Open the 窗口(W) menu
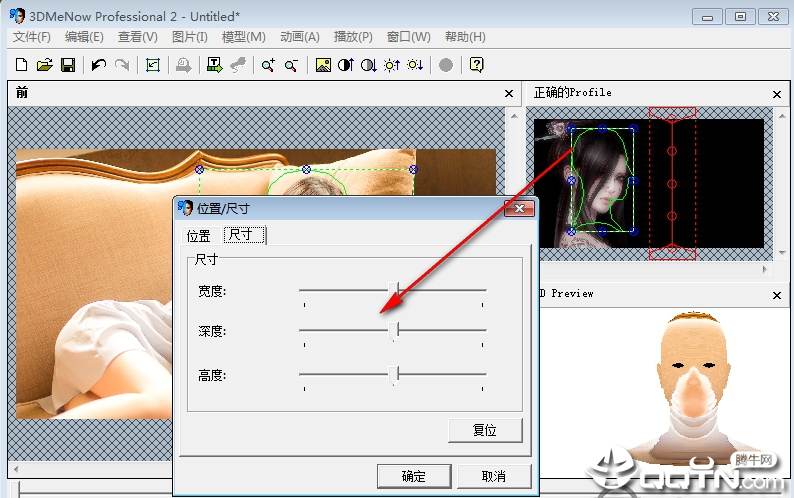This screenshot has width=794, height=498. [x=409, y=37]
